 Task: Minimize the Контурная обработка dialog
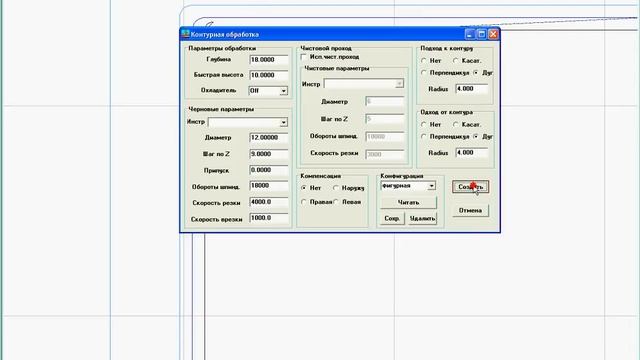[x=470, y=34]
